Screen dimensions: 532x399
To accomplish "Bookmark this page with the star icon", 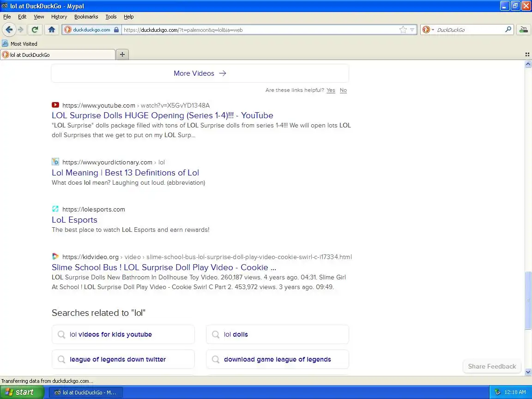I will [403, 30].
